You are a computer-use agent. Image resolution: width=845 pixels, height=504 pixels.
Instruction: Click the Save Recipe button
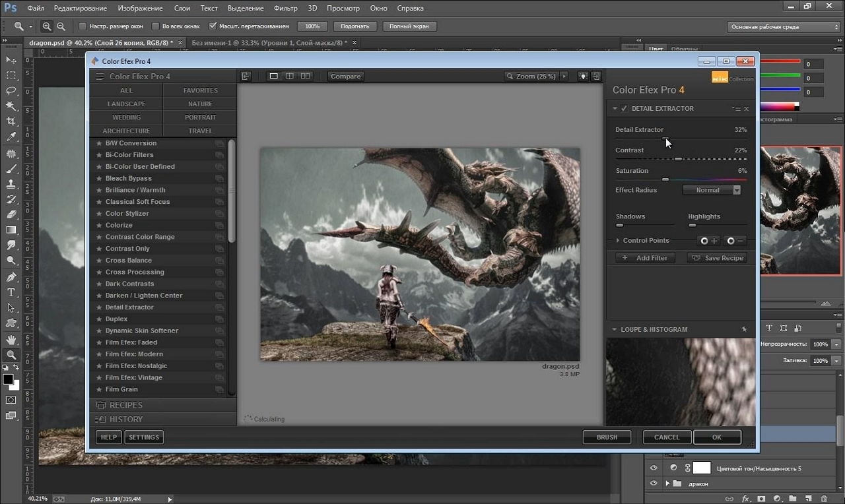point(718,258)
